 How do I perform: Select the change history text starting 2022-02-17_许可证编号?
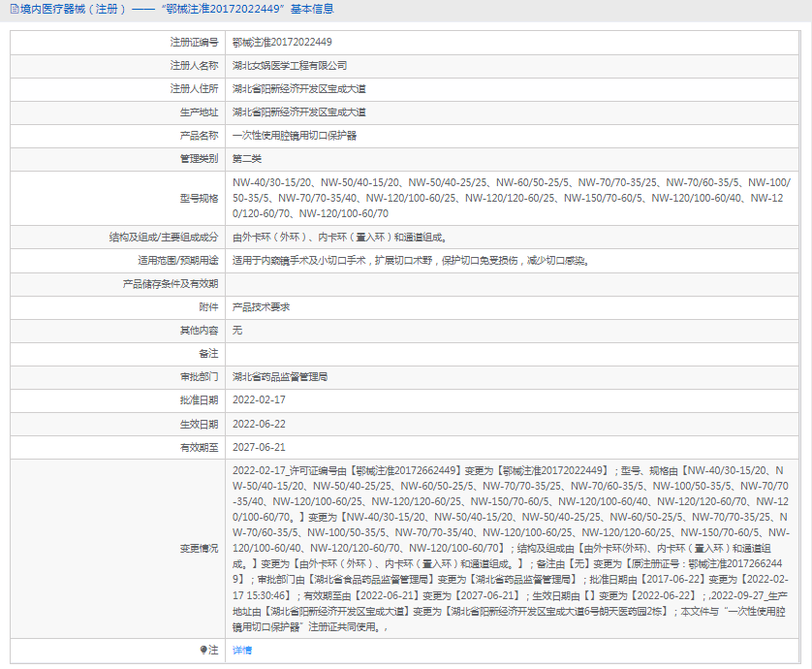511,549
